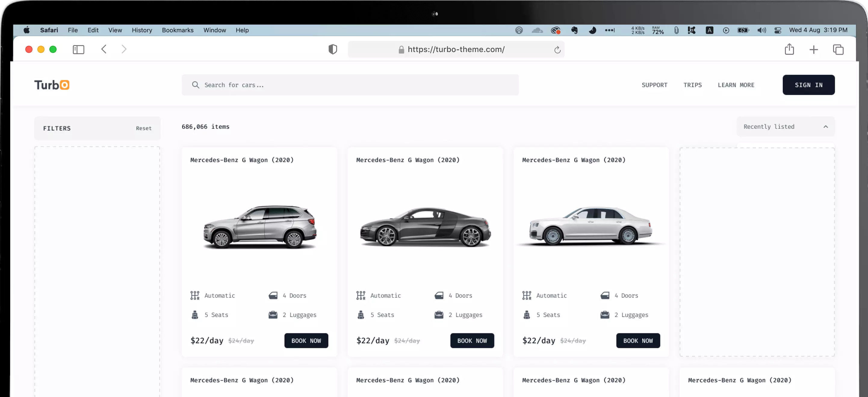Click the seat icon on first card
The width and height of the screenshot is (868, 397).
(195, 315)
